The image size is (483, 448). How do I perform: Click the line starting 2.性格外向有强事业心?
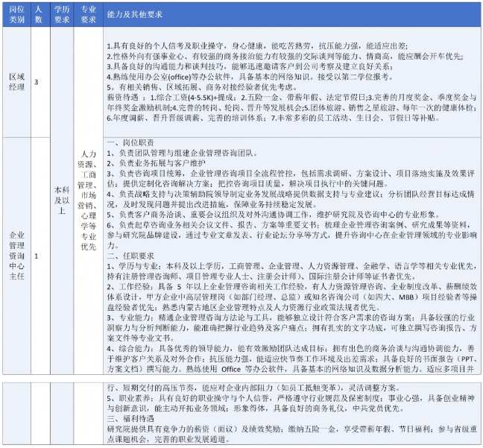tap(285, 57)
